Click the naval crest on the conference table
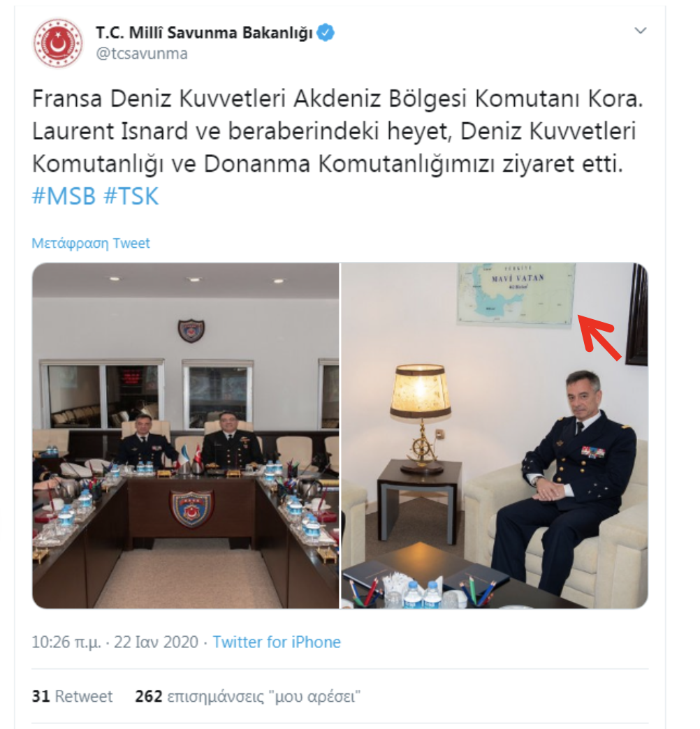Viewport: 700px width, 729px height. coord(191,509)
